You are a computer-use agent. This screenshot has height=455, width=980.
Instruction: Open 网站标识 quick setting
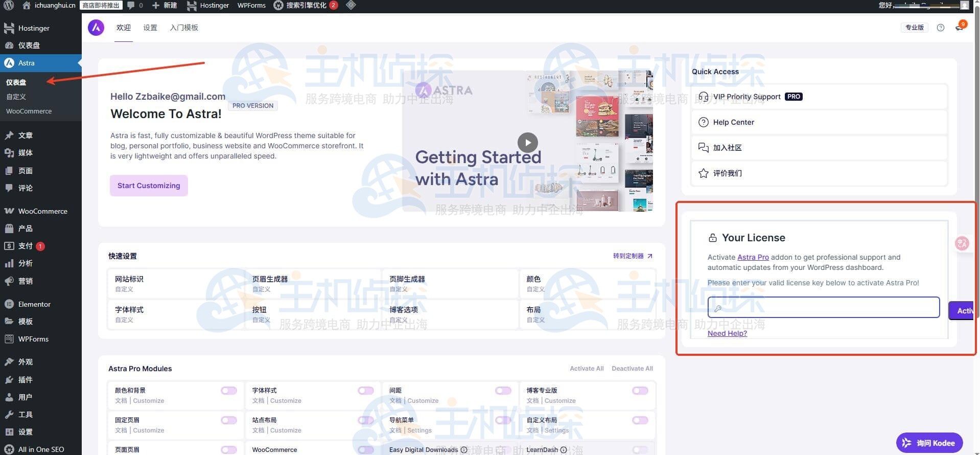coord(175,284)
